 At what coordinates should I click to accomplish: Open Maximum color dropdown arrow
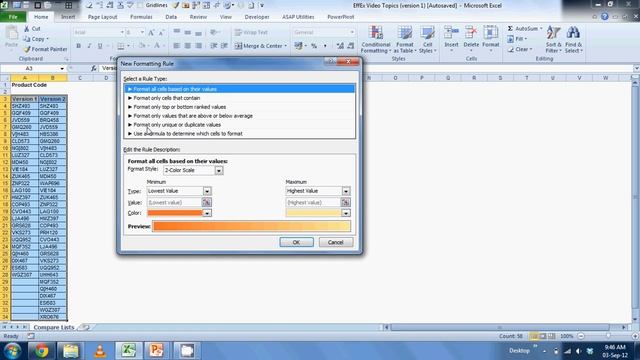346,213
